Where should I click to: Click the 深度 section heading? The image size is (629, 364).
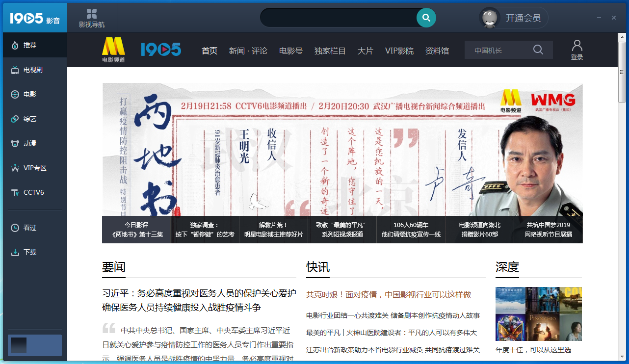coord(507,267)
